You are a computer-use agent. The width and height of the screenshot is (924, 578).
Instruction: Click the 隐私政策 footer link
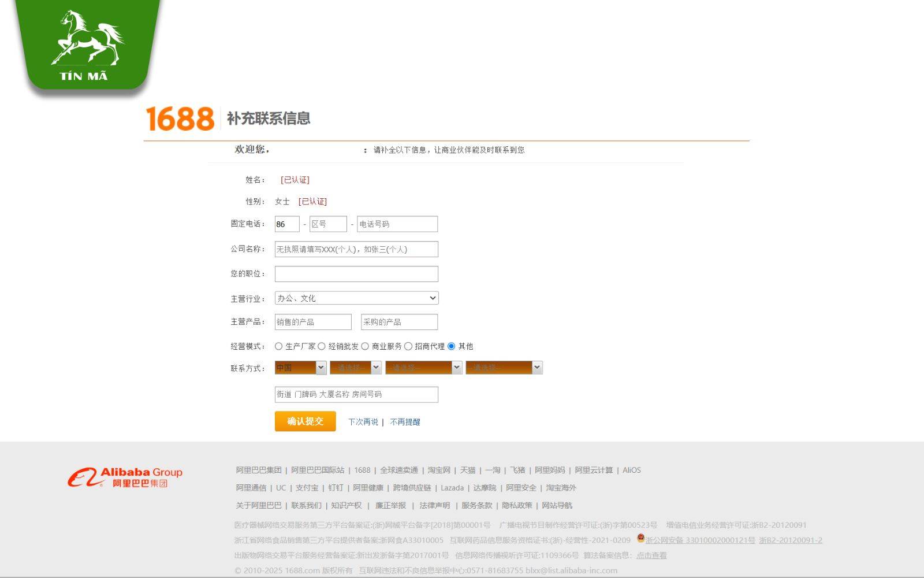click(x=517, y=505)
